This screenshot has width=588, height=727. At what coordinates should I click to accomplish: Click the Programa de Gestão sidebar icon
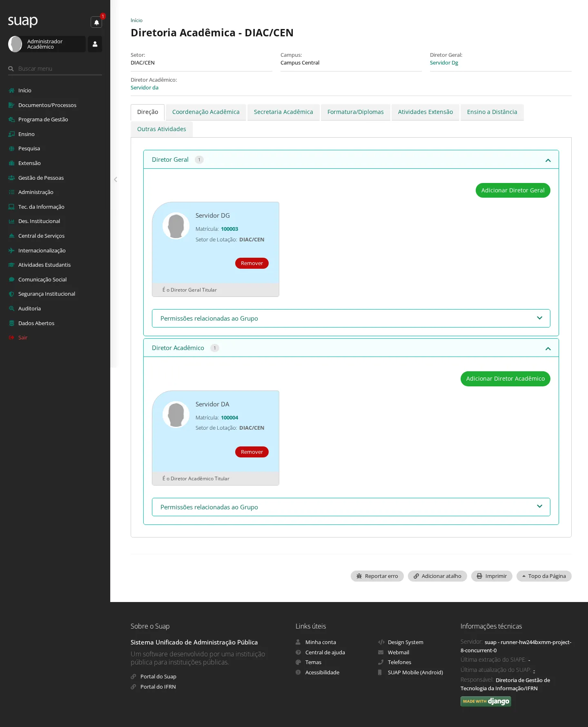(11, 120)
